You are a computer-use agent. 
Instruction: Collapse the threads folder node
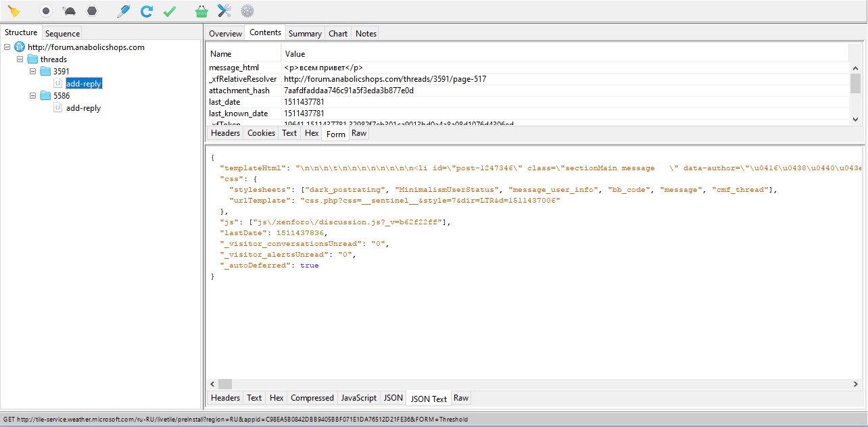click(x=20, y=59)
